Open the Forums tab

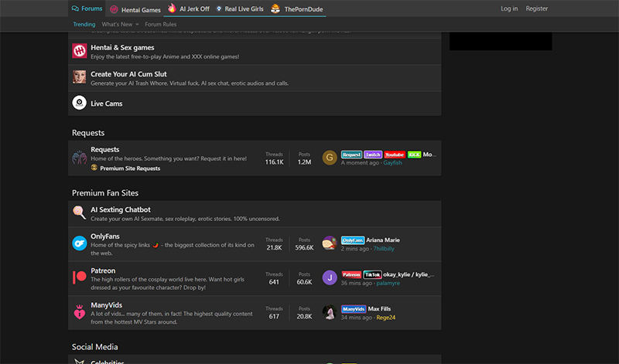[x=87, y=9]
